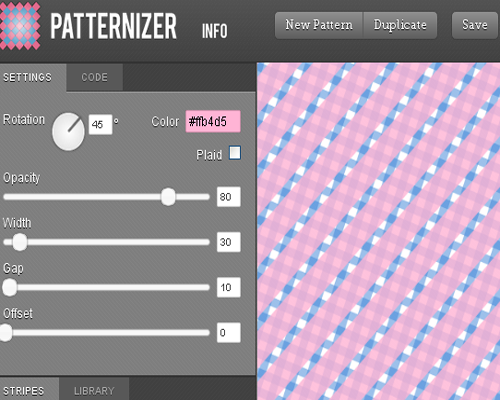Image resolution: width=500 pixels, height=400 pixels.
Task: Click the Opacity value box showing 80
Action: (x=229, y=197)
